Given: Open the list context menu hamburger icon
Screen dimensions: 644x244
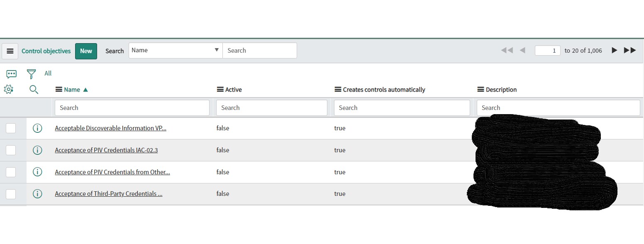Looking at the screenshot, I should pos(10,51).
